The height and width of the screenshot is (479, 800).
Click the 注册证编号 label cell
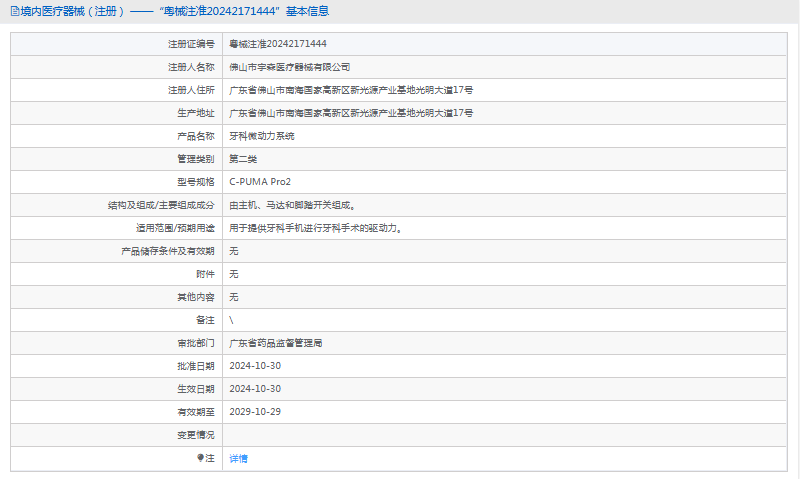[x=117, y=44]
